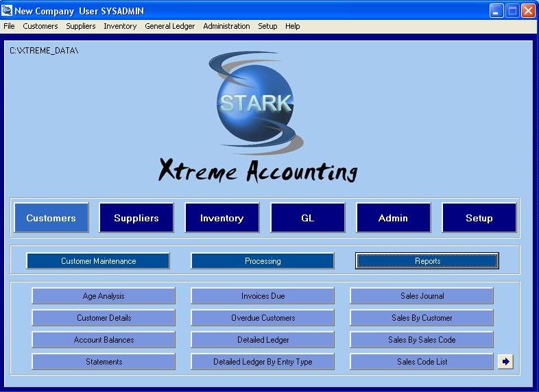
Task: Open the Sales By Sales Code report
Action: 422,340
